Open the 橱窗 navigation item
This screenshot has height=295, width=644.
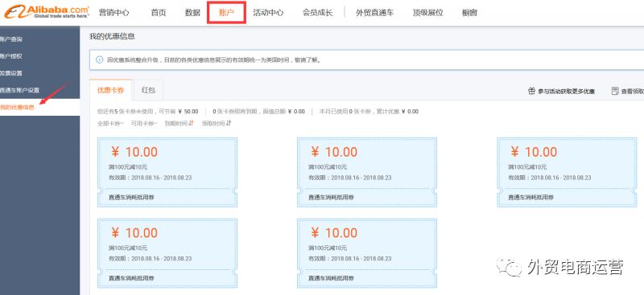click(x=469, y=13)
